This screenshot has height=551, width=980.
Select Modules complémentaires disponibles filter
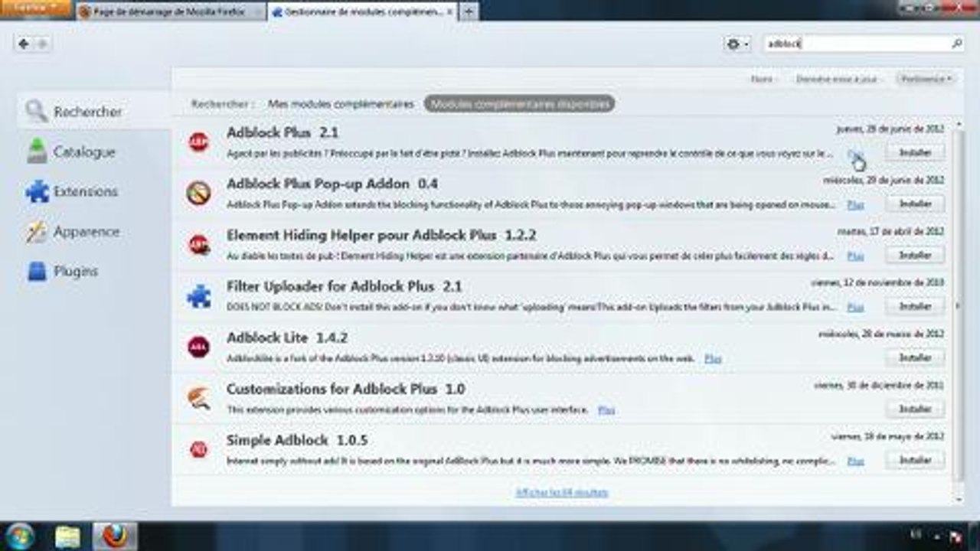coord(519,103)
